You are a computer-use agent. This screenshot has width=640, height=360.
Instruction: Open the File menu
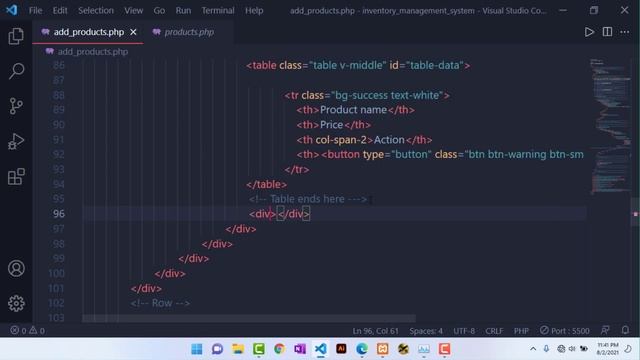[36, 10]
